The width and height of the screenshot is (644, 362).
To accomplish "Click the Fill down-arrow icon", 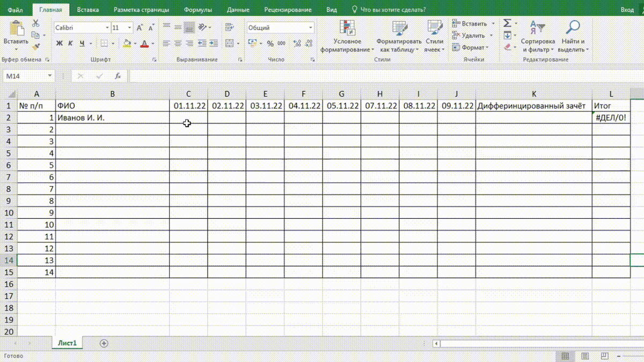I will (507, 35).
